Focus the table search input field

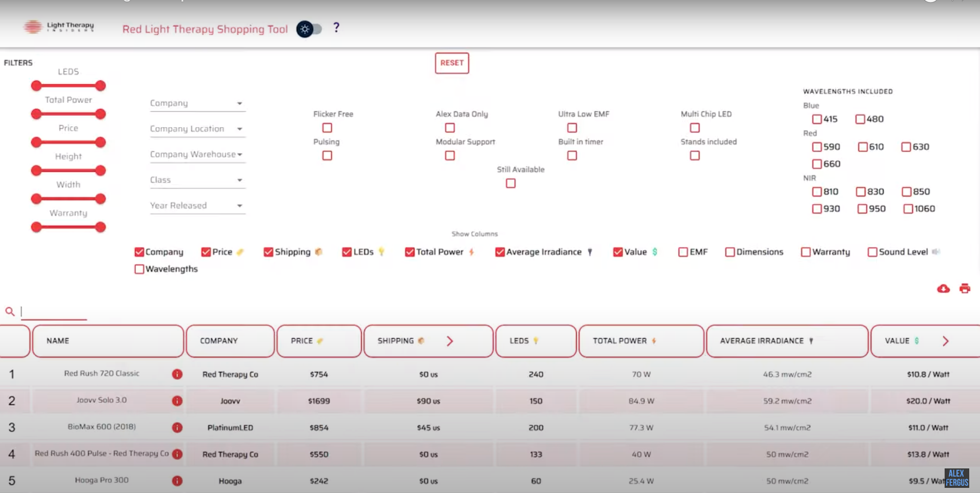54,312
